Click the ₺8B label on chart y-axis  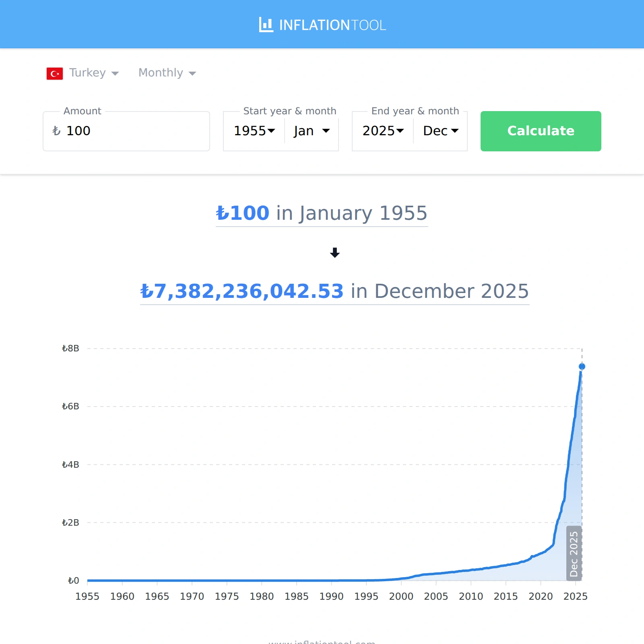(x=70, y=348)
